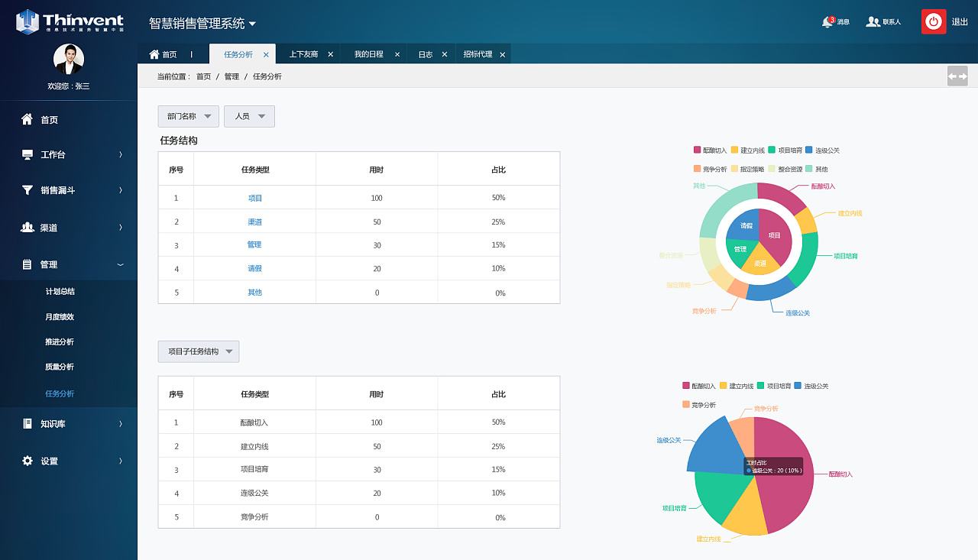This screenshot has width=978, height=560.
Task: Open 月度绩效 in the sidebar submenu
Action: click(x=60, y=317)
